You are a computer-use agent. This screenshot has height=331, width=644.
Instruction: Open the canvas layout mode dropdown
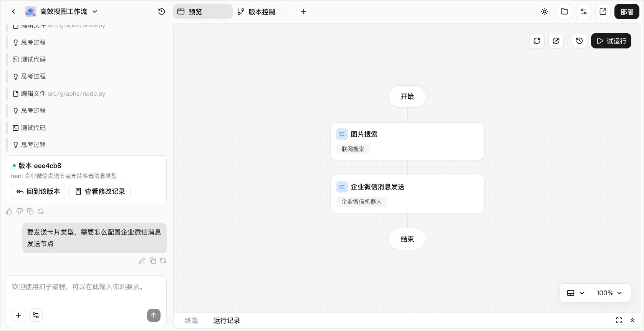pos(576,293)
